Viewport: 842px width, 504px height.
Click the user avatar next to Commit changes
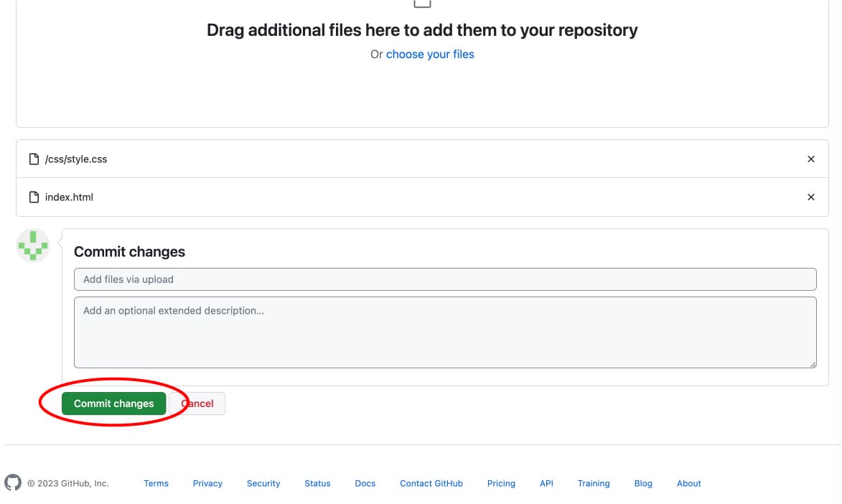click(x=32, y=245)
